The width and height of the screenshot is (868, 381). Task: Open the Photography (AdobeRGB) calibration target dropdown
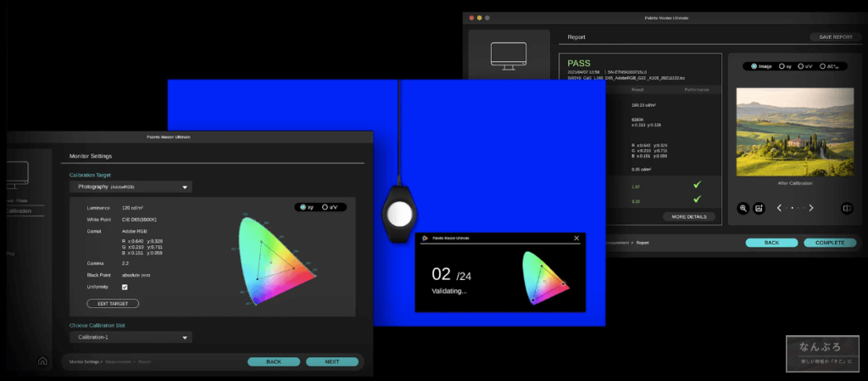pyautogui.click(x=131, y=187)
